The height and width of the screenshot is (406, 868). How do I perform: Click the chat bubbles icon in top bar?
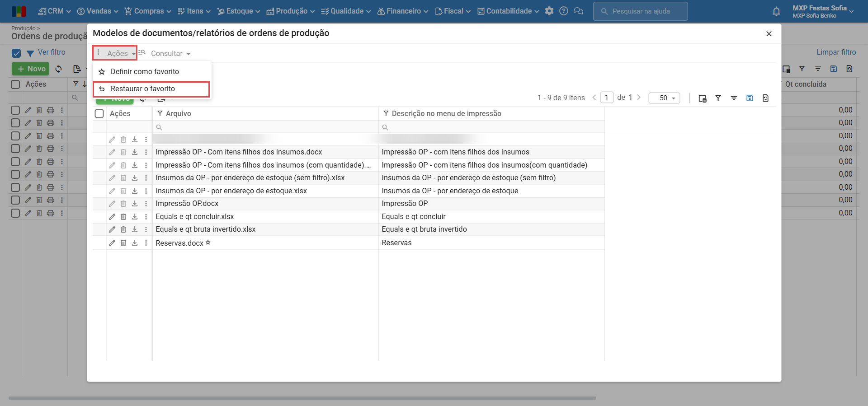(x=579, y=11)
